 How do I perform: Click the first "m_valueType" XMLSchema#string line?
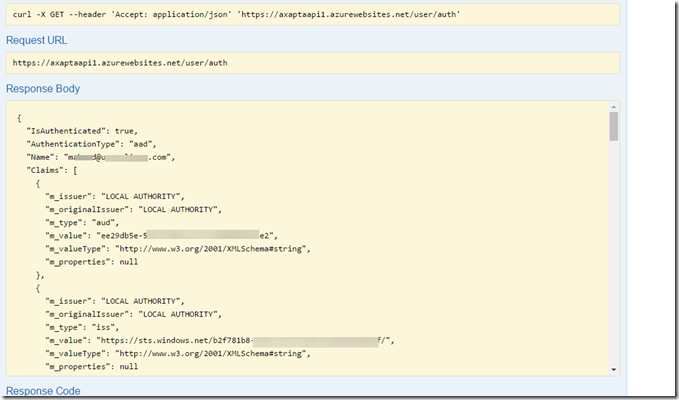(178, 249)
